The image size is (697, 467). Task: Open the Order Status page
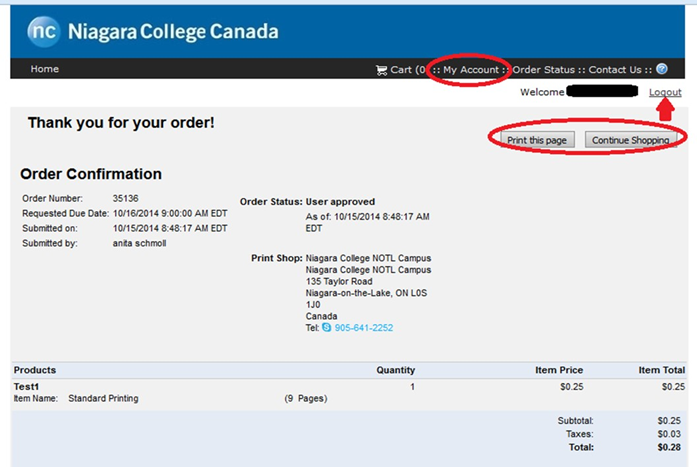click(544, 70)
